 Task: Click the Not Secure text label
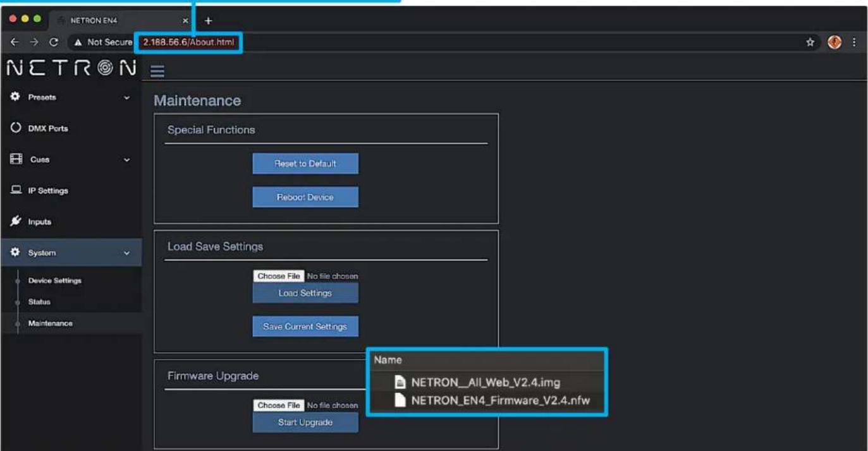(x=110, y=42)
